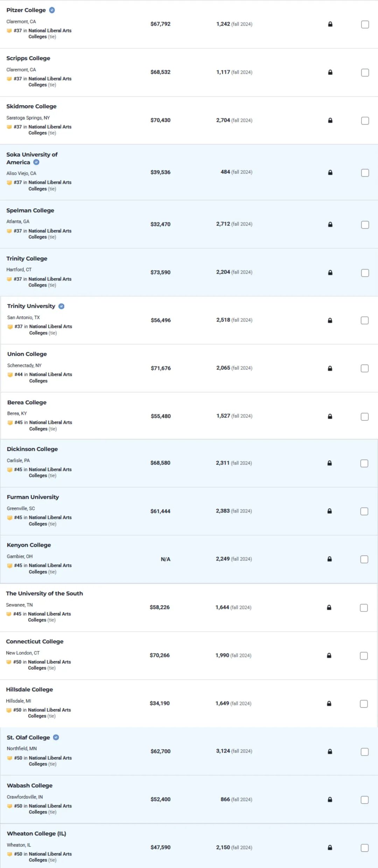
Task: Open Skidmore College school page
Action: (31, 106)
